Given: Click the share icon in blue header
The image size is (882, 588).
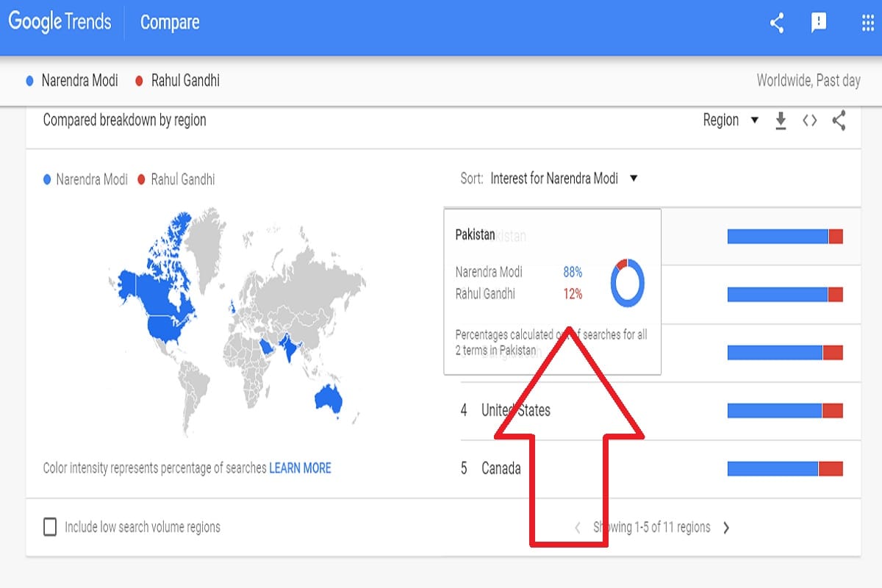Looking at the screenshot, I should pyautogui.click(x=777, y=23).
